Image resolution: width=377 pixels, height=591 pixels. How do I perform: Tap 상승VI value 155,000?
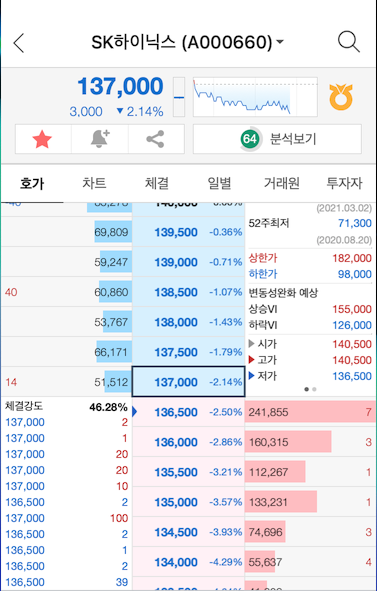pyautogui.click(x=352, y=309)
